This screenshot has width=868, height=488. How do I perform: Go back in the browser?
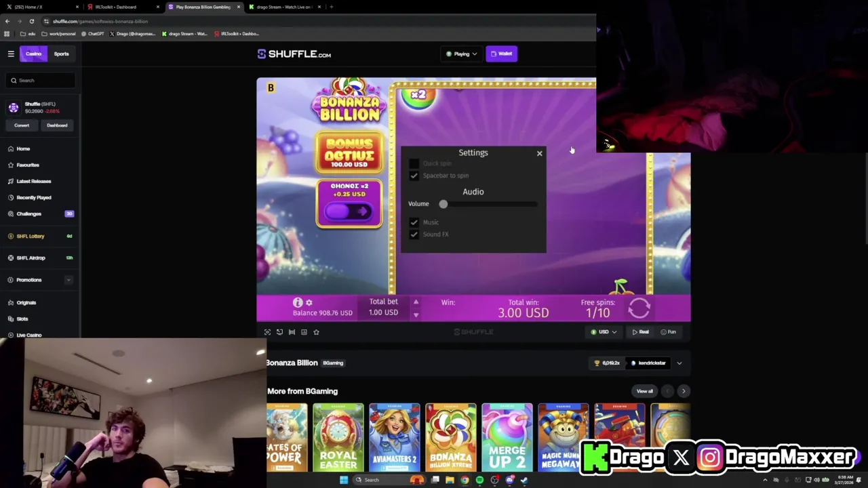pos(7,21)
